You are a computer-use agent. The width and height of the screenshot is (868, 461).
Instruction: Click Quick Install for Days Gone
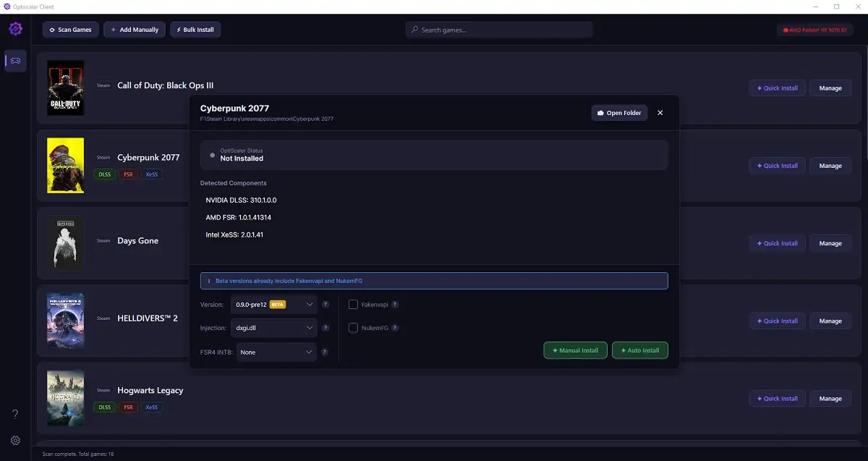tap(777, 243)
